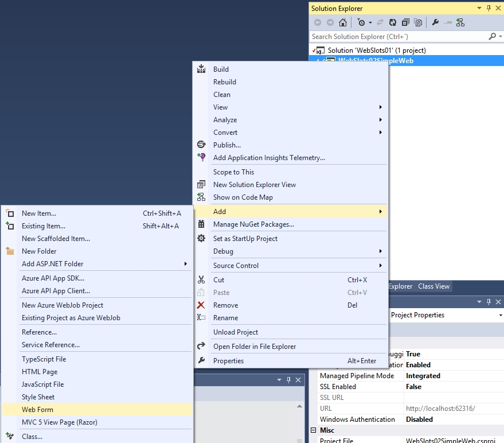Select Azure API App SDK...
Viewport: 504px width, 443px height.
pyautogui.click(x=97, y=278)
